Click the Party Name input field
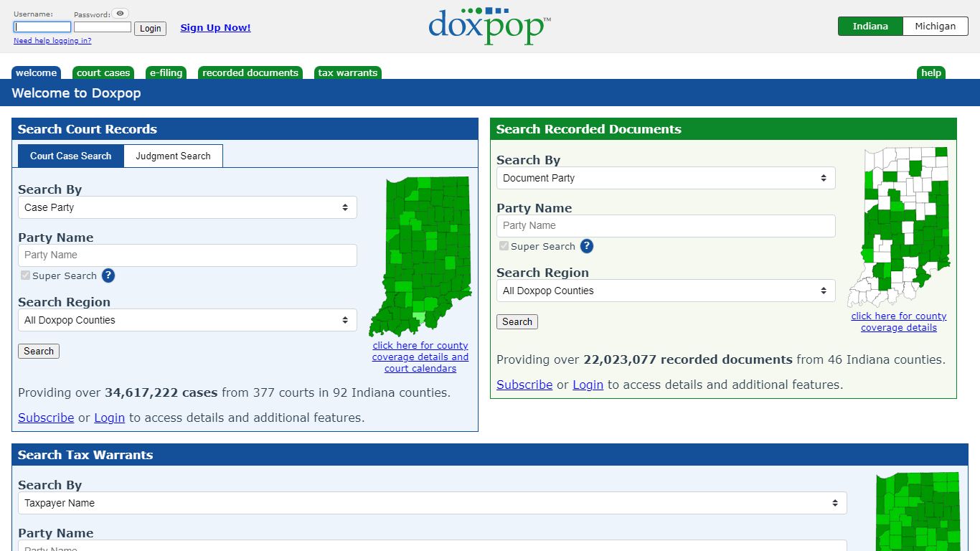This screenshot has width=980, height=551. [x=187, y=255]
